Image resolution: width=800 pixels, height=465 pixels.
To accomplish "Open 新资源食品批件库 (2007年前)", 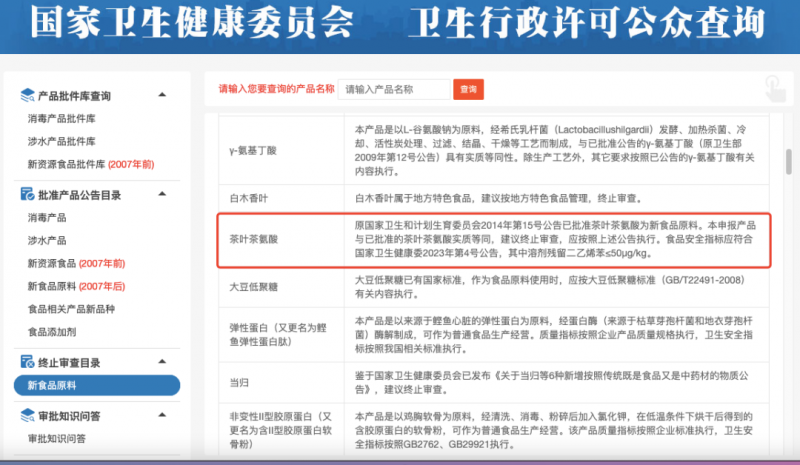I will point(91,164).
